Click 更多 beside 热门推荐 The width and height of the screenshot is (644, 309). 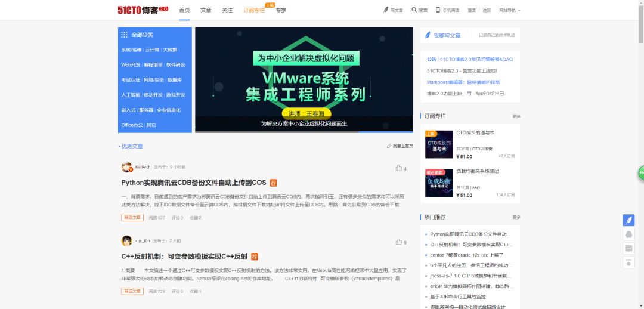(516, 217)
